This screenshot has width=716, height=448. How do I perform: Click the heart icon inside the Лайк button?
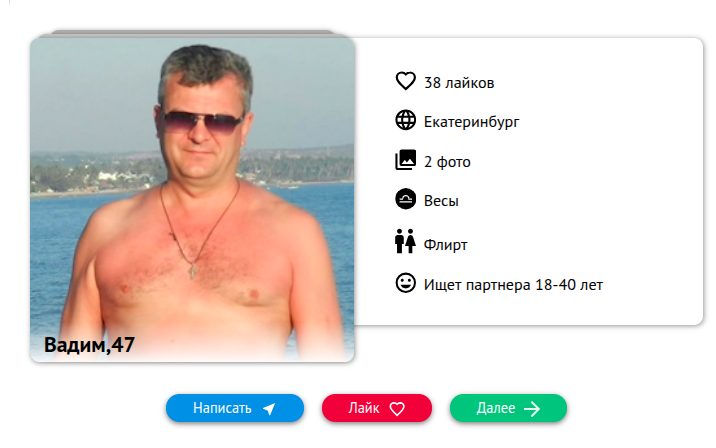397,409
